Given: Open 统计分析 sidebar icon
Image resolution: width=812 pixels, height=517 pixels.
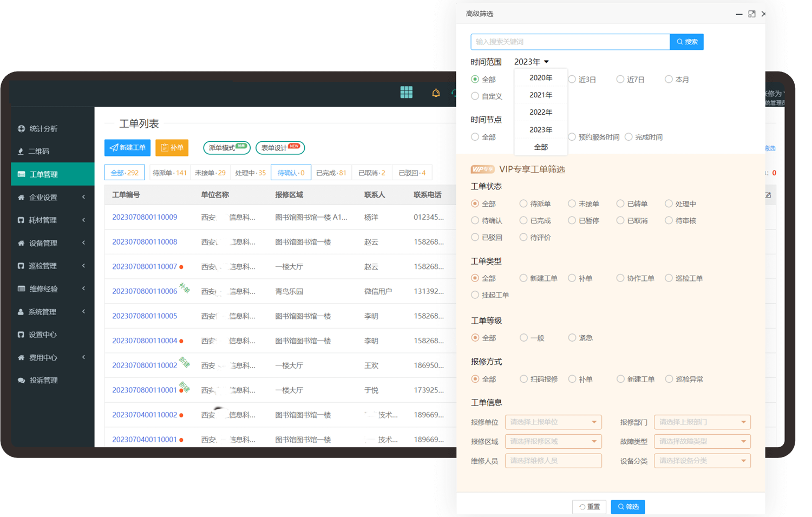Looking at the screenshot, I should coord(21,129).
